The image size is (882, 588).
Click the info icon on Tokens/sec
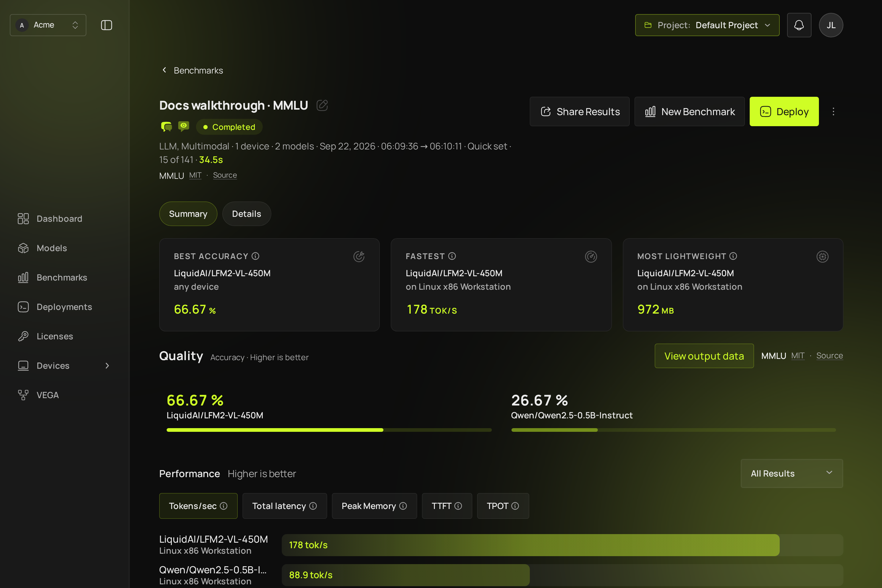[x=224, y=506]
